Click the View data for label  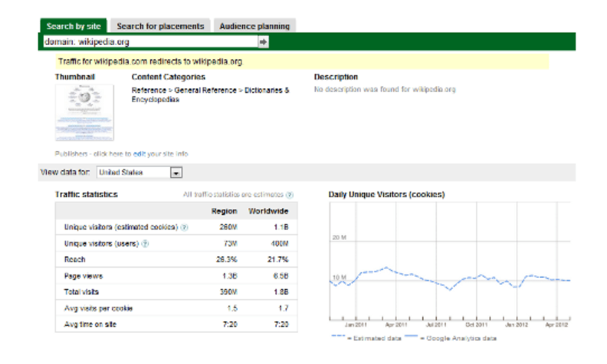[65, 173]
